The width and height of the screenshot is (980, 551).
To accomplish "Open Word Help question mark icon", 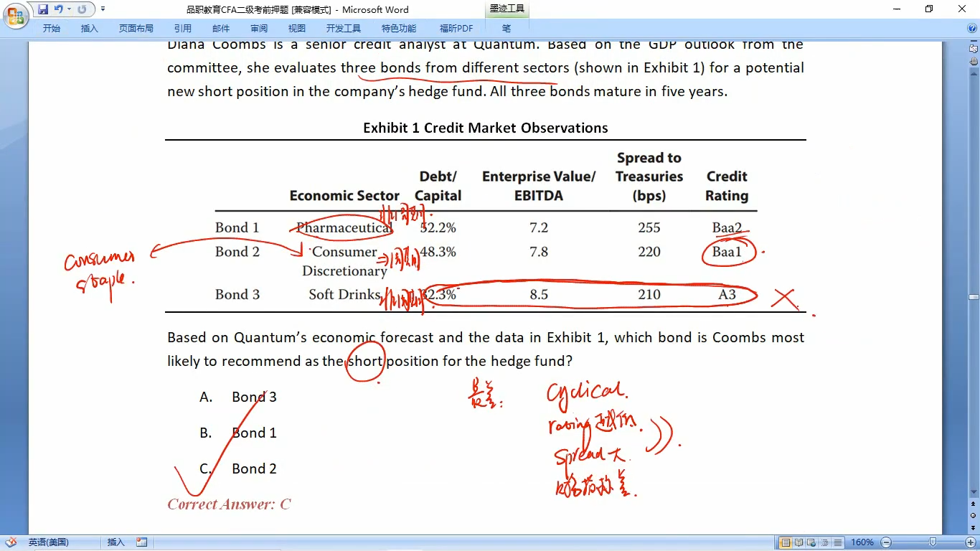I will [971, 29].
